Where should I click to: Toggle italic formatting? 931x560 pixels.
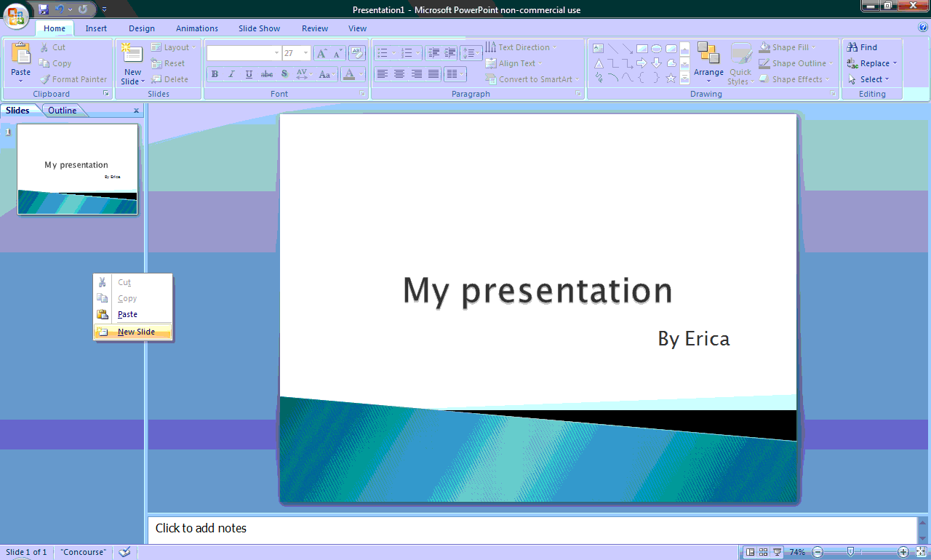[x=231, y=73]
